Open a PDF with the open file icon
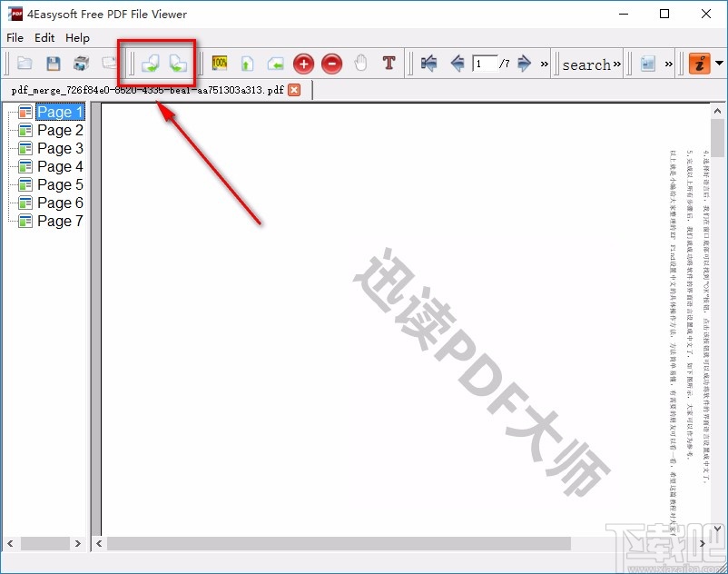 click(24, 64)
